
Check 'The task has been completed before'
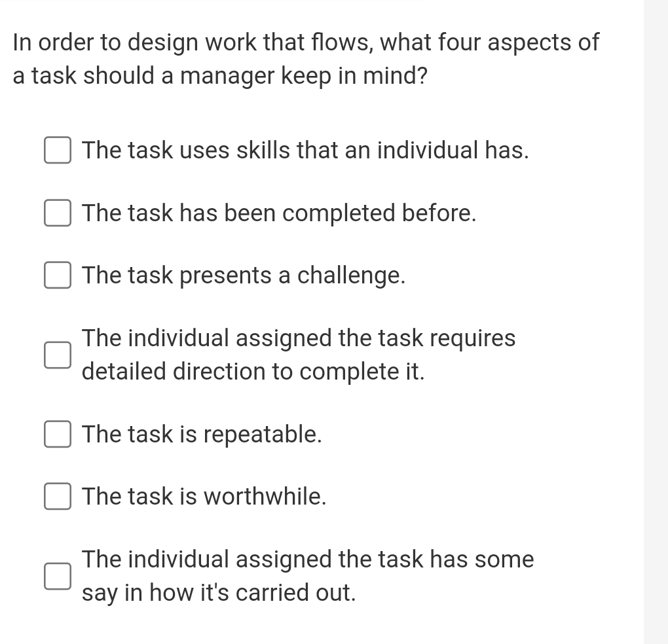pyautogui.click(x=57, y=212)
